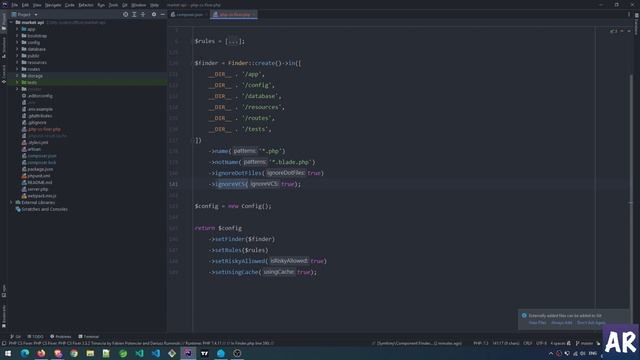Expand the database folder
Screen dimensions: 640x360
[17, 49]
